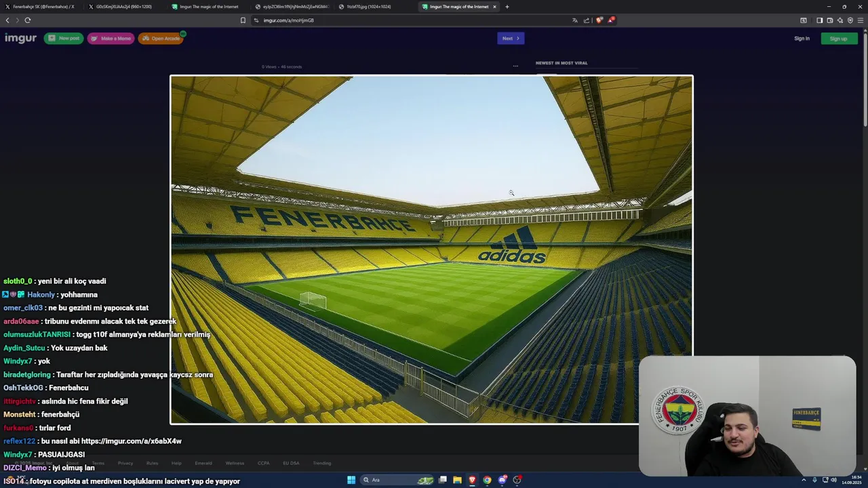Open the browser main hamburger menu

tap(861, 20)
